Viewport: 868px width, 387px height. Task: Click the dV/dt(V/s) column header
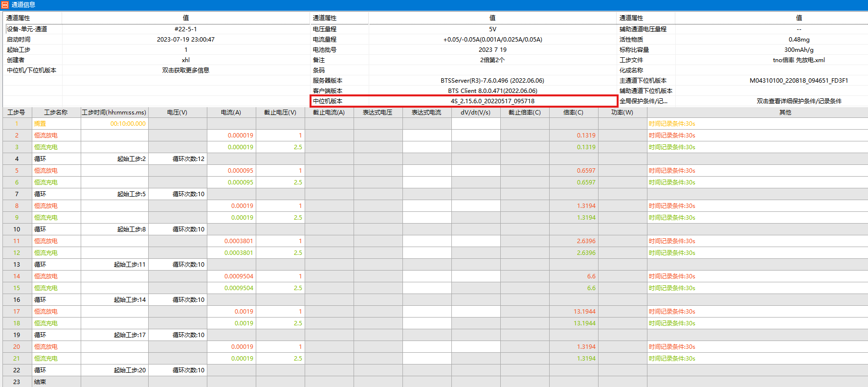click(x=475, y=113)
